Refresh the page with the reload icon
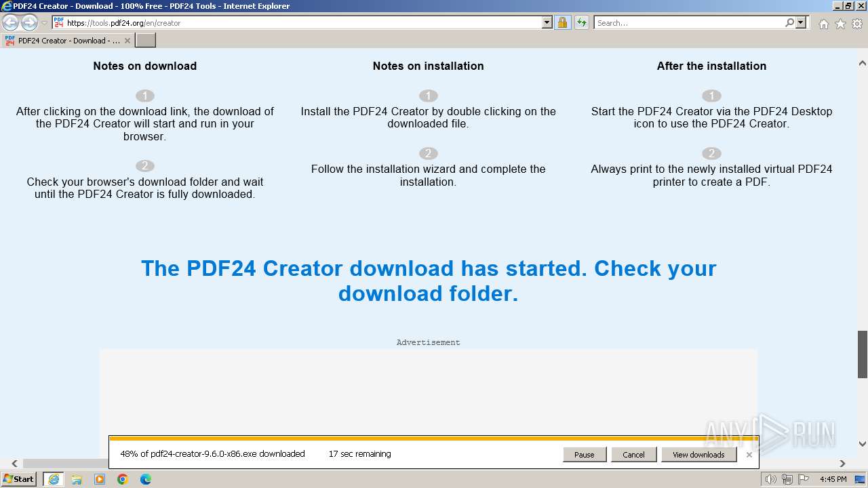Screen dimensions: 868x488 [582, 22]
